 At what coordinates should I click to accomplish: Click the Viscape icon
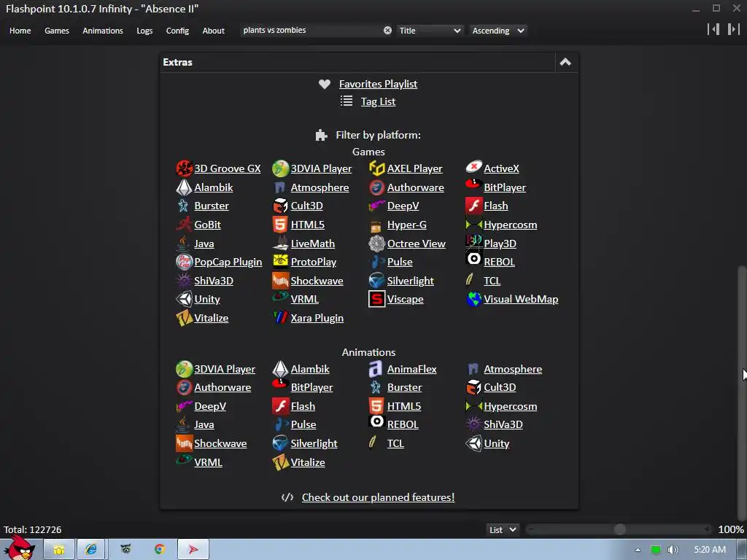(377, 299)
